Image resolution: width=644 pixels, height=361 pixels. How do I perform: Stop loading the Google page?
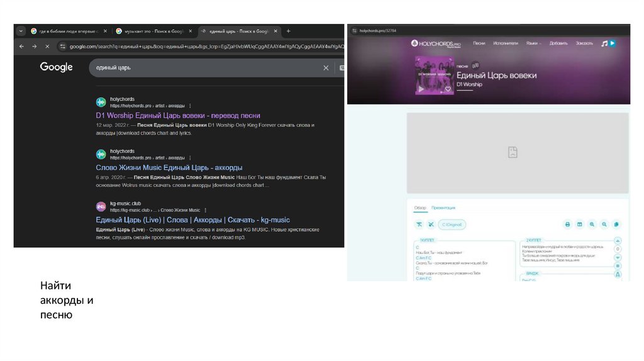pyautogui.click(x=47, y=47)
